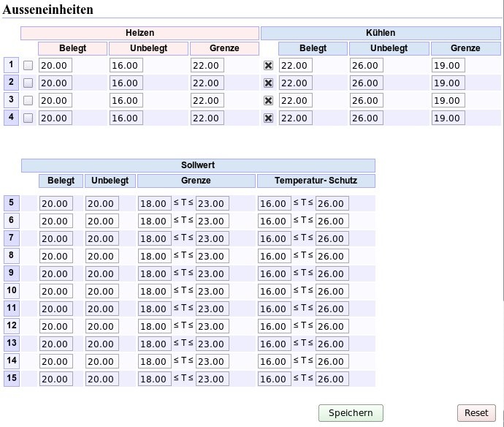Uncheck the Kühlen checkbox for unit 2
Viewport: 504px width, 427px height.
tap(268, 83)
